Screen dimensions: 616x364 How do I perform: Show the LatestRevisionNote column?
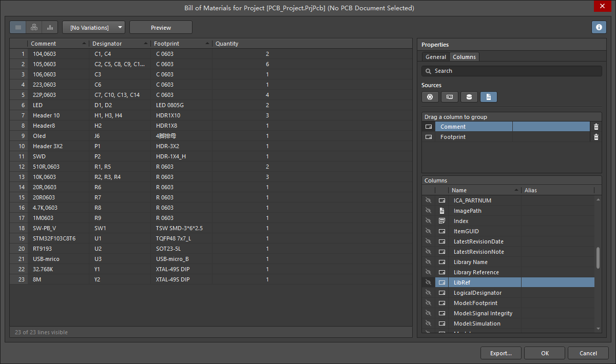(428, 252)
